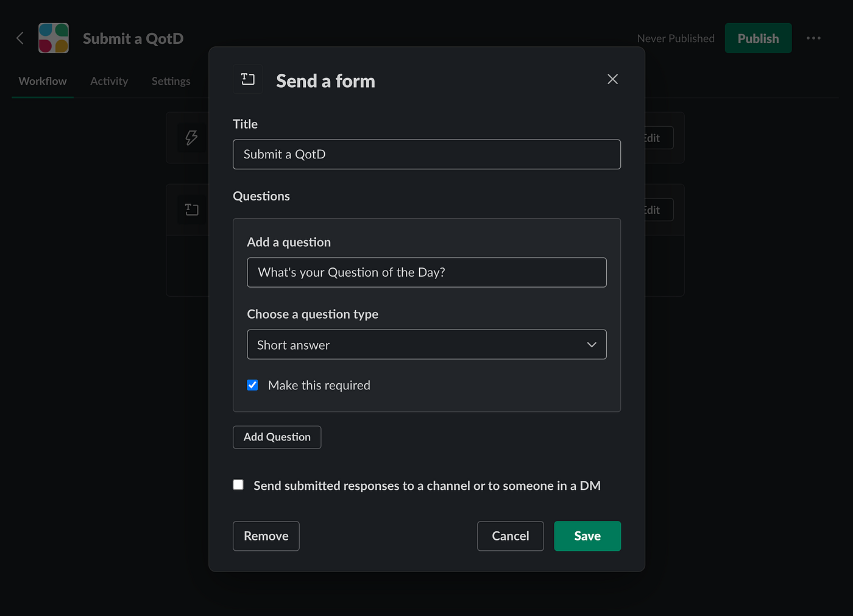Click the back arrow icon
The width and height of the screenshot is (853, 616).
click(x=20, y=38)
